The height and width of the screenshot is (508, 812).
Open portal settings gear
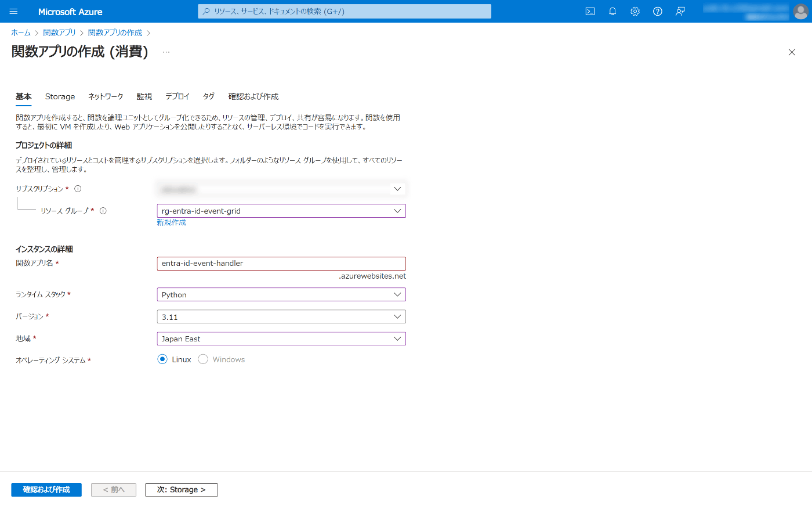pos(635,12)
